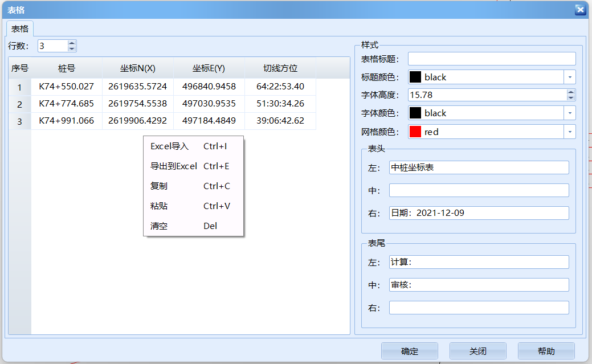Click the 表头 左 field containing 中桩坐标表
The image size is (592, 364).
point(480,167)
